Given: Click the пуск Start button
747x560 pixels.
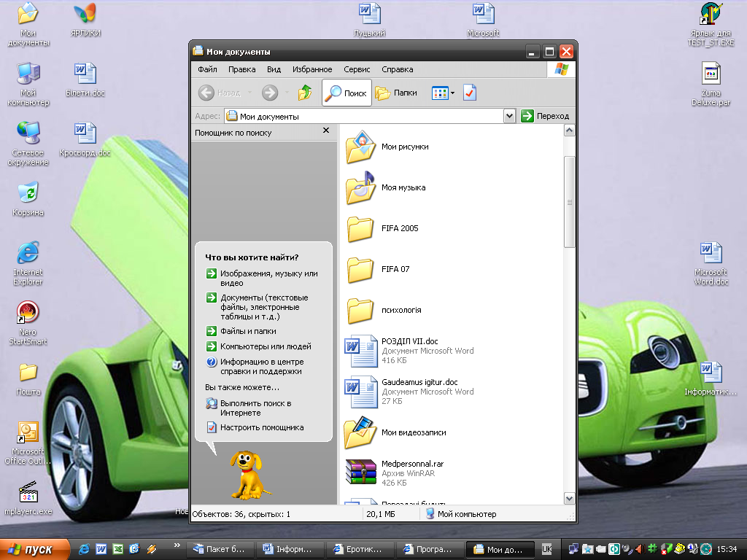Looking at the screenshot, I should coord(35,549).
